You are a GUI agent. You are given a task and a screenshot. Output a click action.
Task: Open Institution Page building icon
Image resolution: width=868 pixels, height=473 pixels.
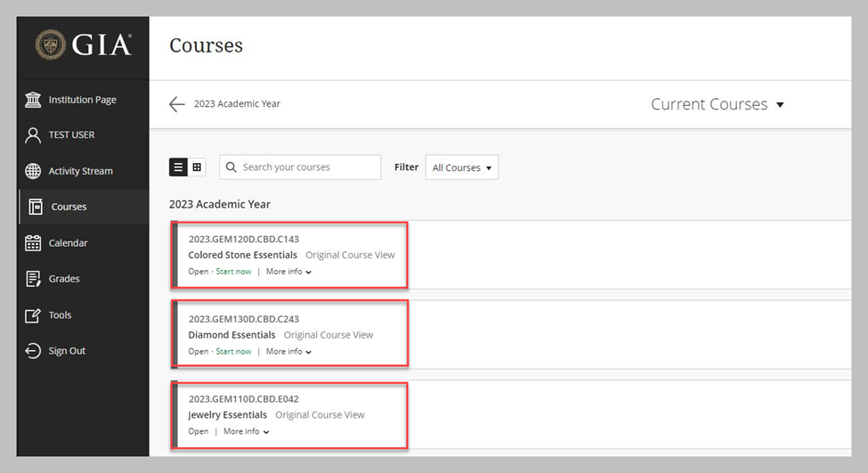[33, 100]
